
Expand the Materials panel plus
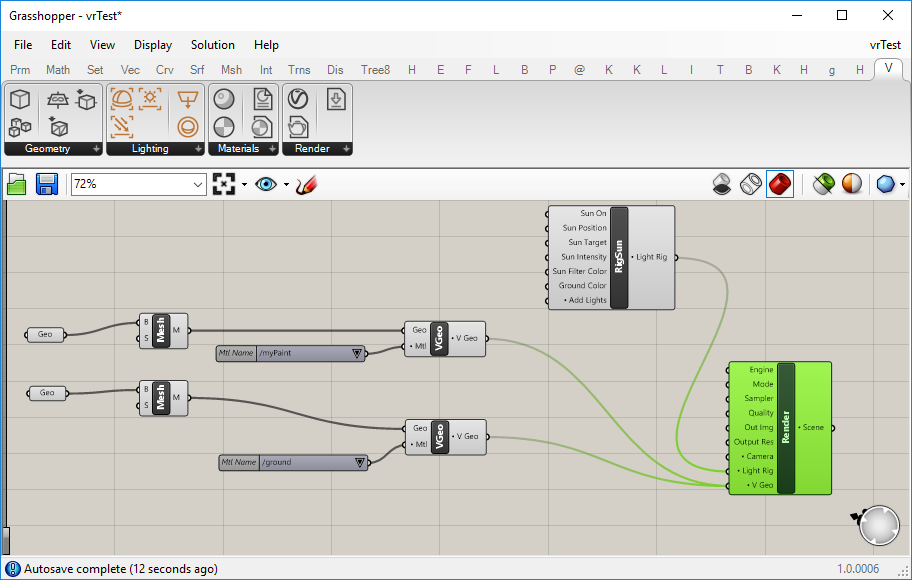coord(272,149)
